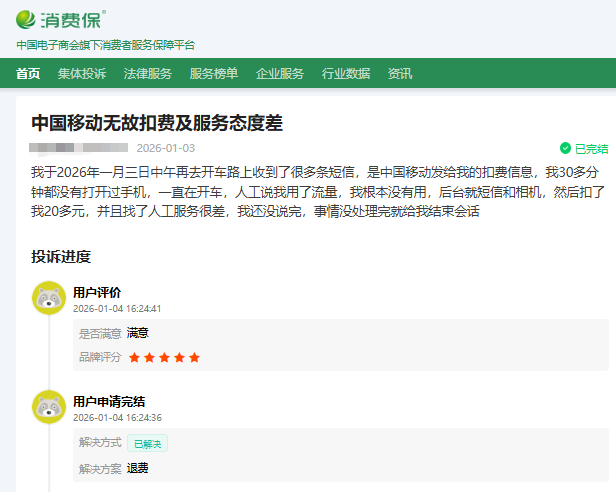Select the 服务榜单 navigation item

tap(213, 73)
